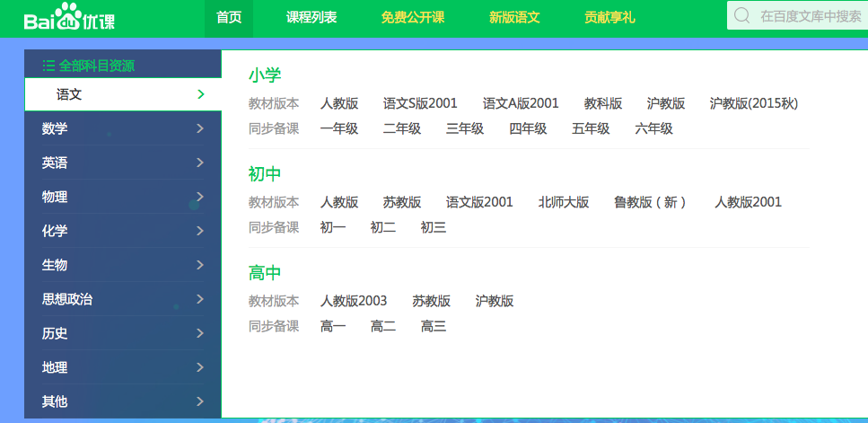Open 北师大版 under 初中
Viewport: 868px width, 423px height.
564,202
